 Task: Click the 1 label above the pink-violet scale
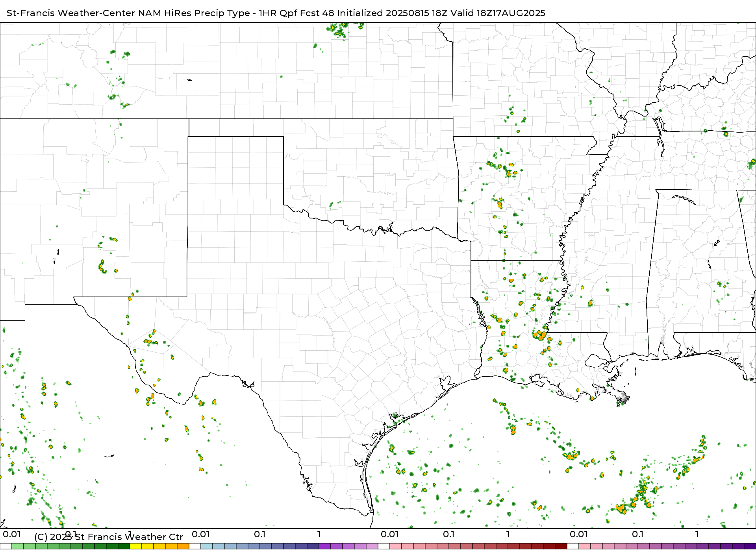point(697,534)
